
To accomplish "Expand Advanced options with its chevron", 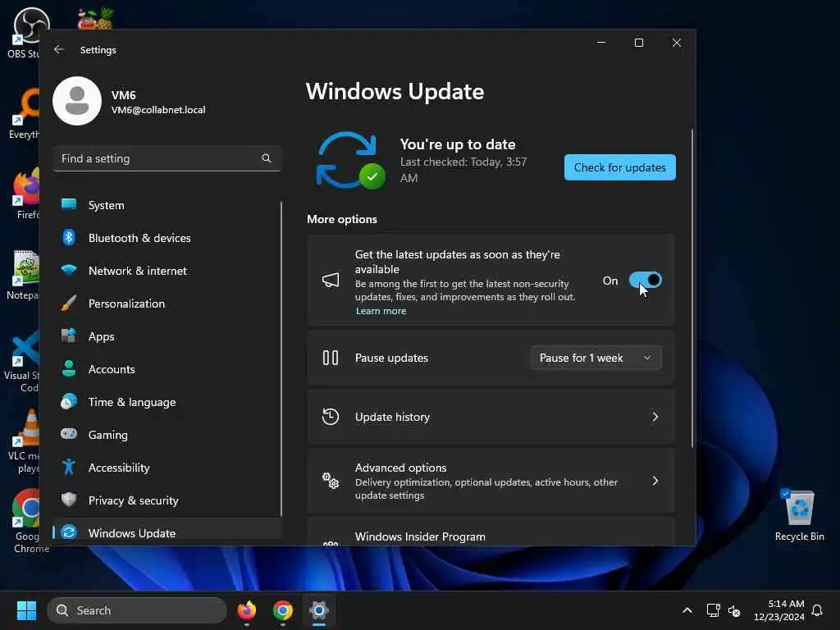I will tap(655, 481).
